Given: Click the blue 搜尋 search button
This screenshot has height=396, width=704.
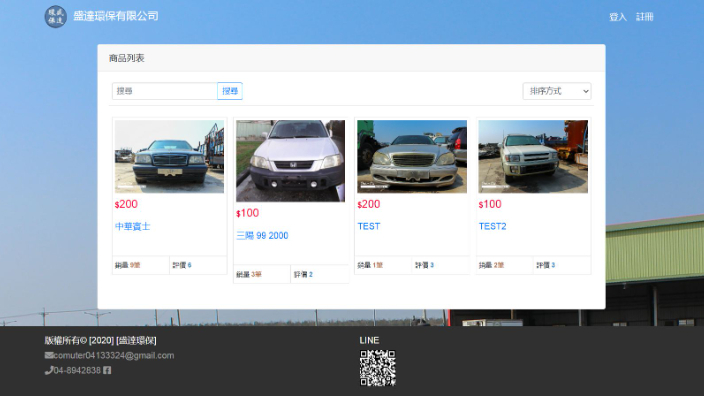Looking at the screenshot, I should point(230,91).
